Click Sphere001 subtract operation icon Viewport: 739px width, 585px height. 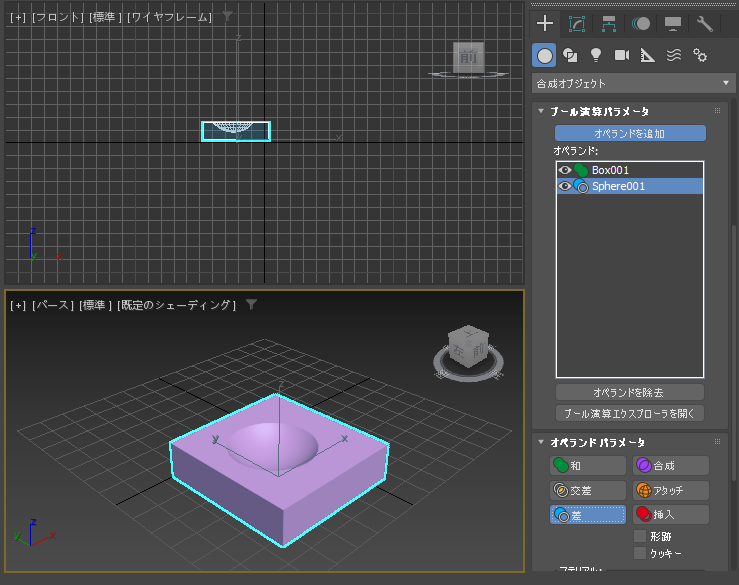coord(581,186)
